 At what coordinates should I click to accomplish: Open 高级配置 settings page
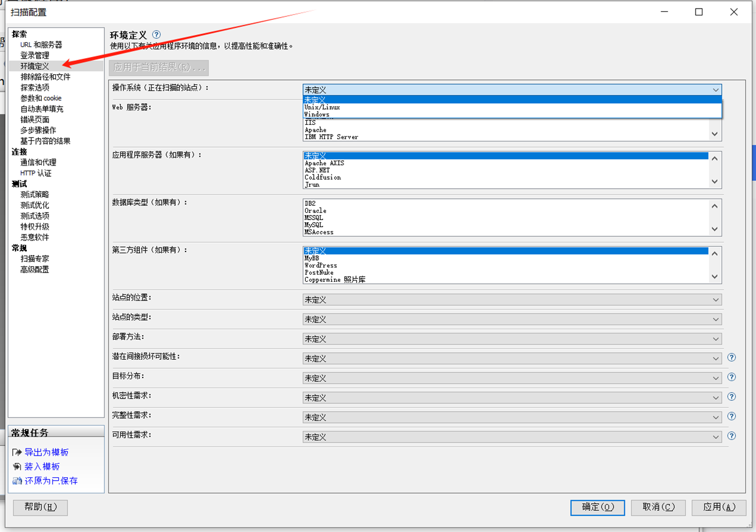click(35, 269)
